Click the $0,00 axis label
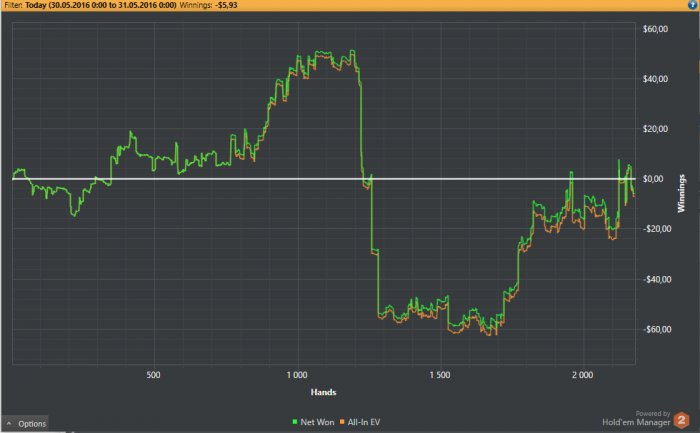The height and width of the screenshot is (433, 700). (x=653, y=179)
